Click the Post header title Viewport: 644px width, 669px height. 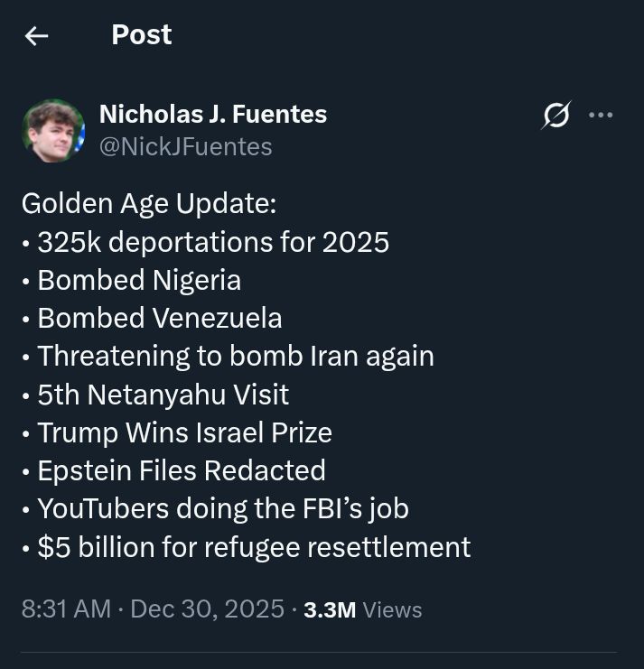[x=142, y=34]
